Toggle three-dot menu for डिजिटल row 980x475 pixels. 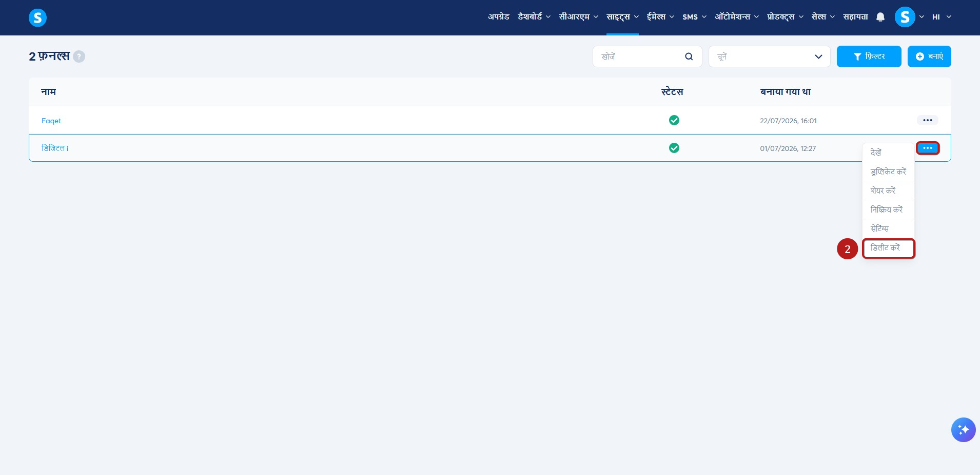[927, 148]
